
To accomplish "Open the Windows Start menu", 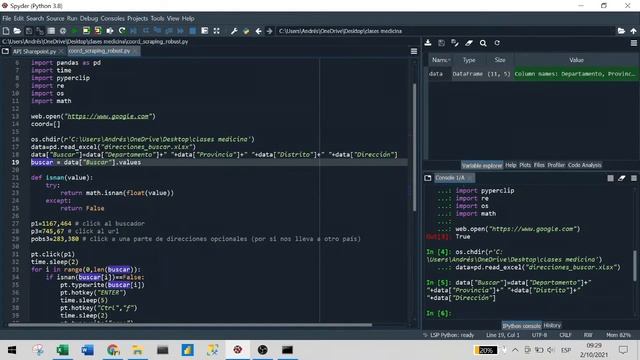I will tap(12, 350).
